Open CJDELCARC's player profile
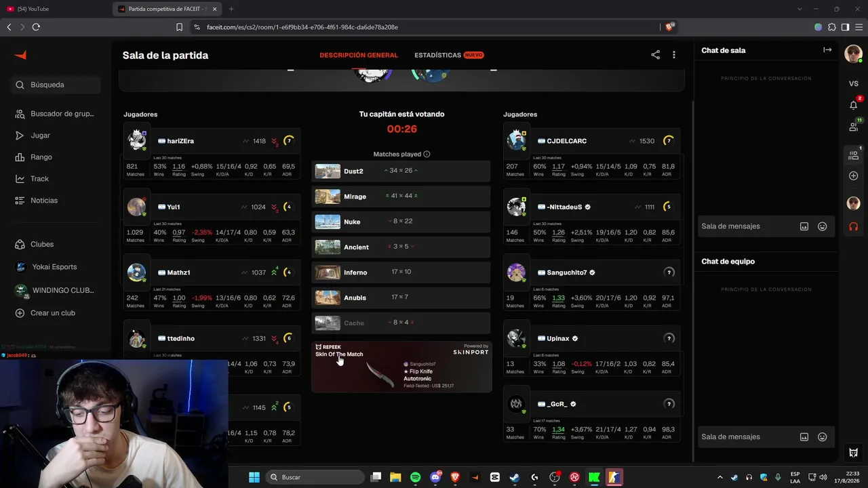This screenshot has height=488, width=868. click(566, 141)
